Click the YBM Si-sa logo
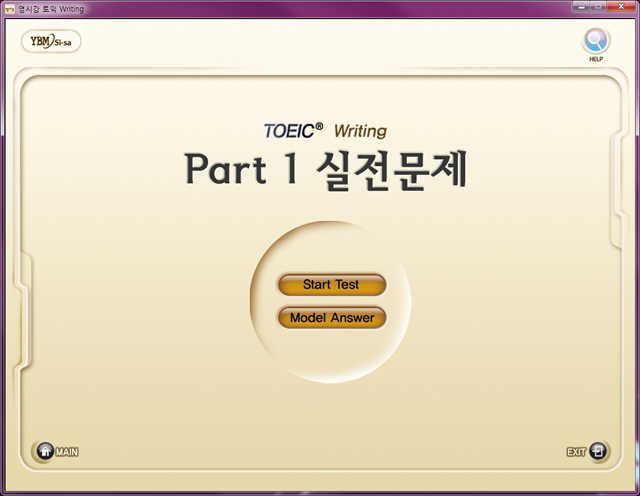Image resolution: width=640 pixels, height=496 pixels. coord(51,42)
